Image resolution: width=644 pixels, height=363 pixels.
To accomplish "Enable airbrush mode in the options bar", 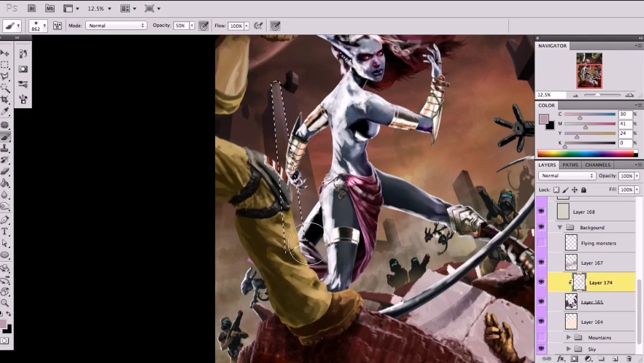I will [258, 26].
